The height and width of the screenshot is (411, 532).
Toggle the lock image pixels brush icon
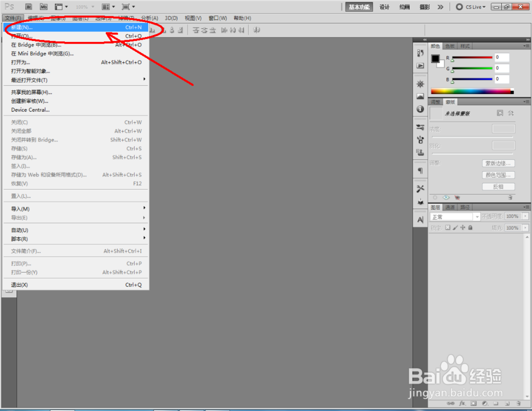click(x=455, y=228)
